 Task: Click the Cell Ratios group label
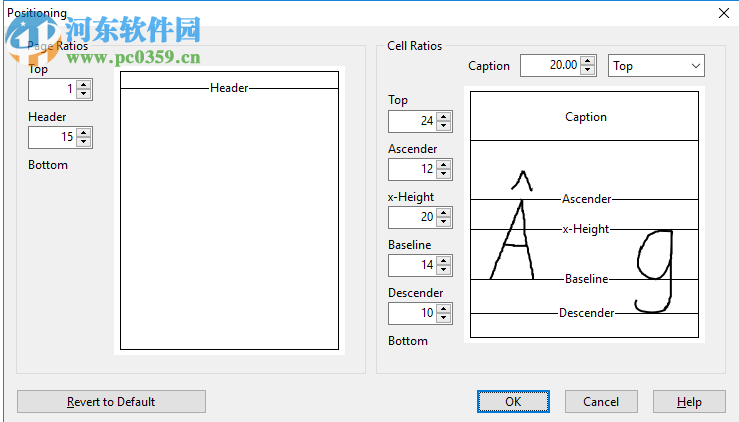click(x=414, y=46)
